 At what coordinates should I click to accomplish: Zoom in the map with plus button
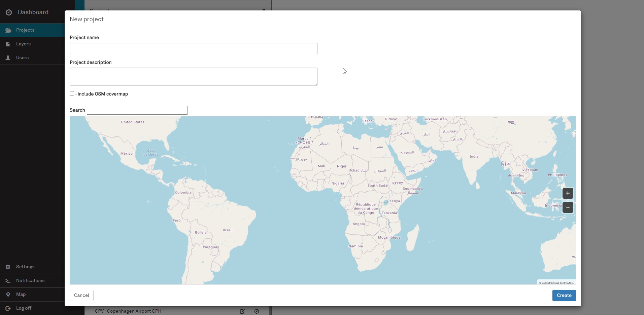pos(568,193)
